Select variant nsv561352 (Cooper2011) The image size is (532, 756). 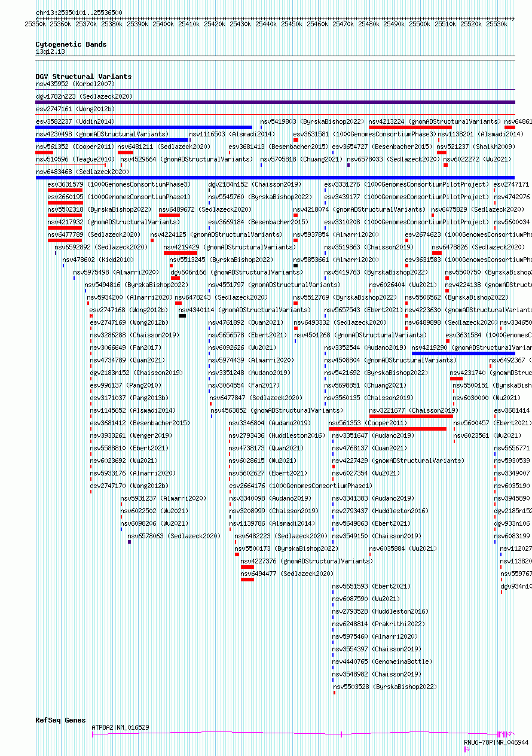point(75,147)
